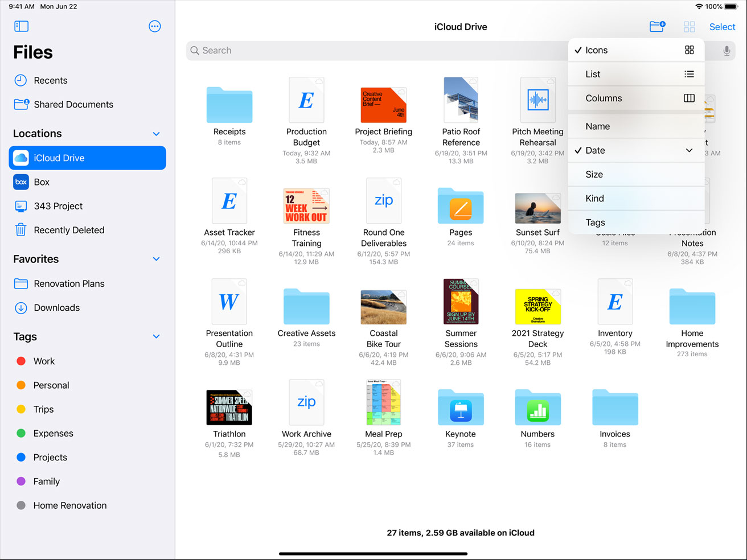Switch to Columns view option
The height and width of the screenshot is (560, 747).
637,98
